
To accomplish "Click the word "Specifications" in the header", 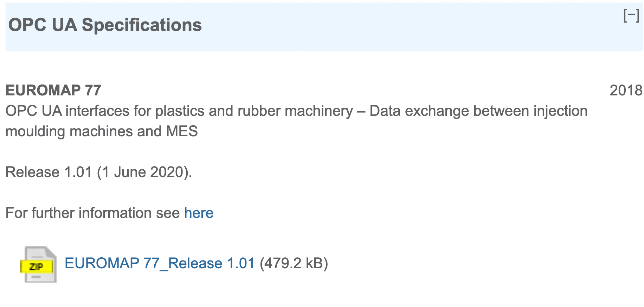I will click(142, 25).
